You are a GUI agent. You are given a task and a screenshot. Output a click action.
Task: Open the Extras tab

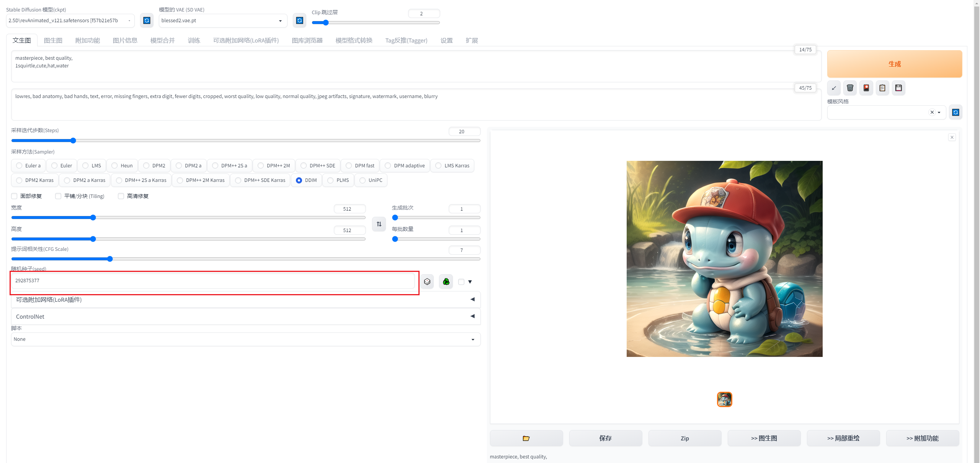(x=88, y=40)
